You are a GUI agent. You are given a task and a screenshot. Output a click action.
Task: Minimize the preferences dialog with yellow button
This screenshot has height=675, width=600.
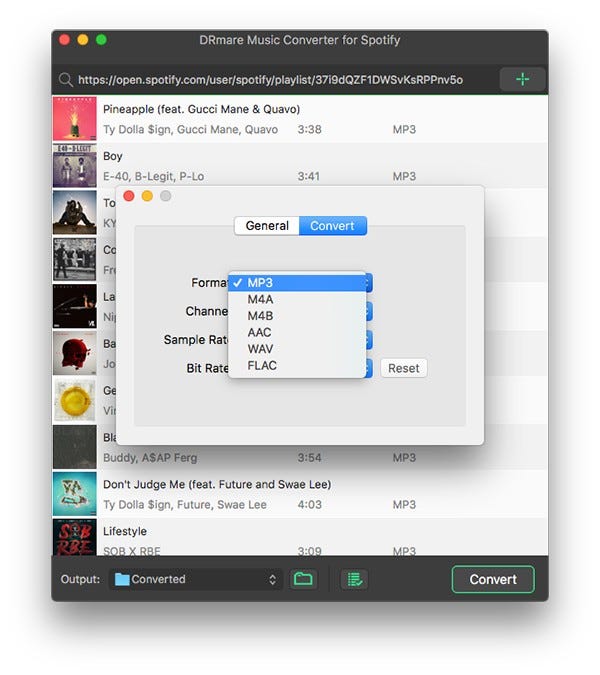tap(147, 196)
